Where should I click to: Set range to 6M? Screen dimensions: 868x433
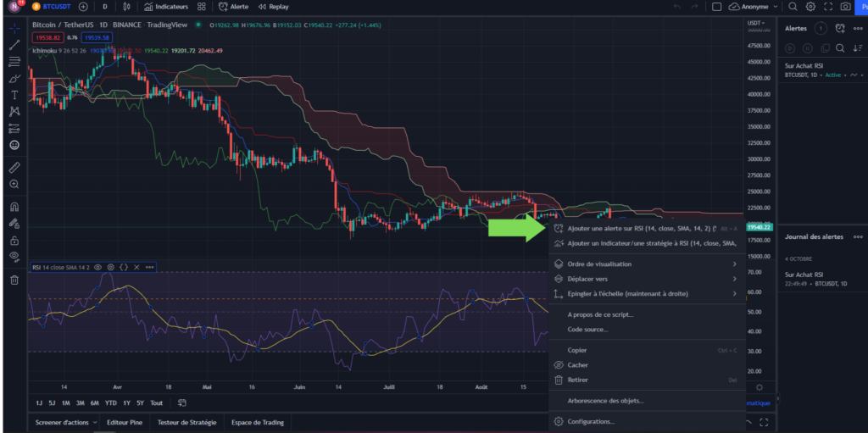[x=95, y=403]
